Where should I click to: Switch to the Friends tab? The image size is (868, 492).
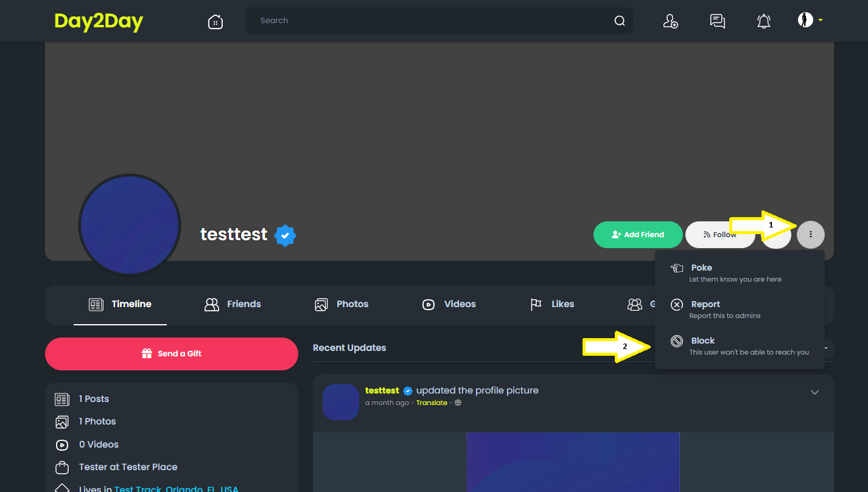point(233,304)
